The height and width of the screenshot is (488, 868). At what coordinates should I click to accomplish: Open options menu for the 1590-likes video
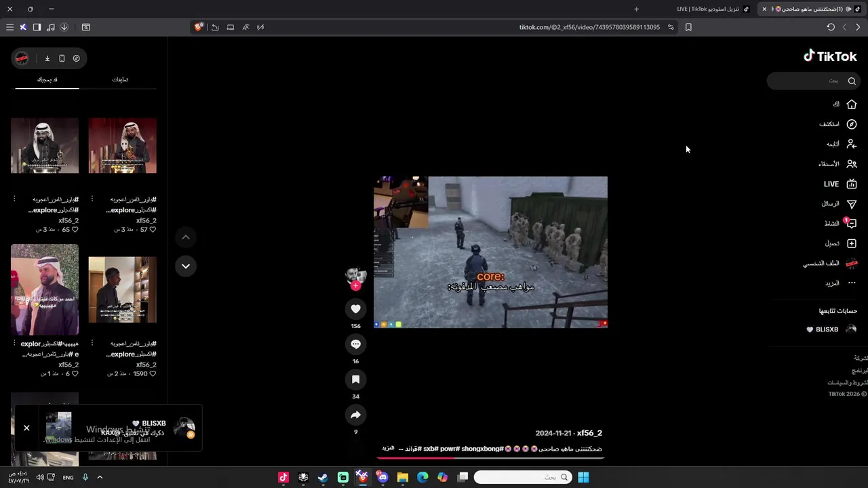[92, 343]
